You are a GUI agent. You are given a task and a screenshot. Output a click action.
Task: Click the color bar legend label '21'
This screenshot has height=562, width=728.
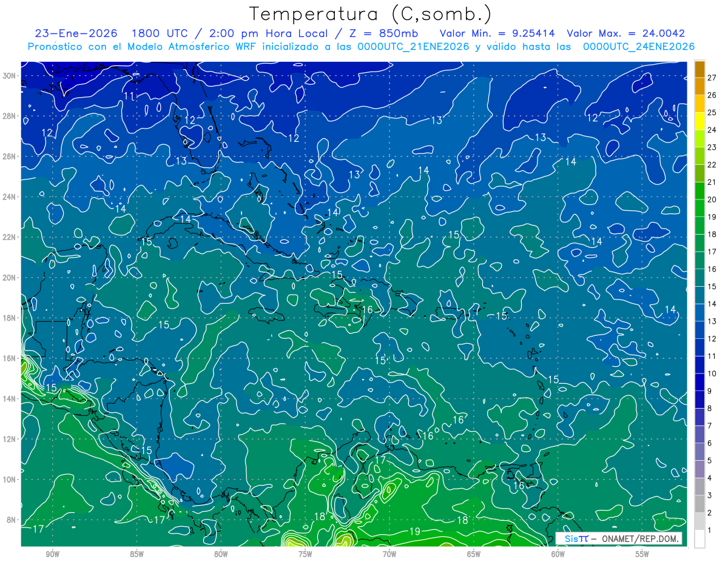pos(712,182)
